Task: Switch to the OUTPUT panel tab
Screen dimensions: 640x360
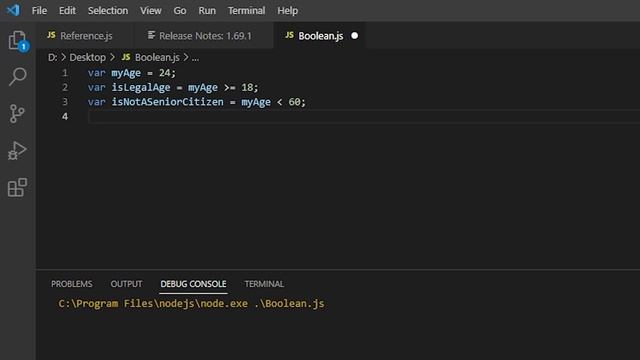Action: 126,284
